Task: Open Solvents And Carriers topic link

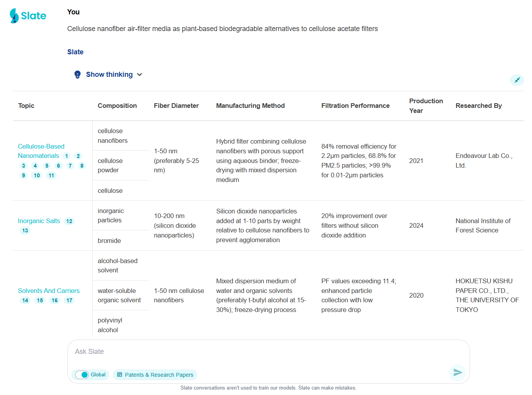Action: click(48, 291)
